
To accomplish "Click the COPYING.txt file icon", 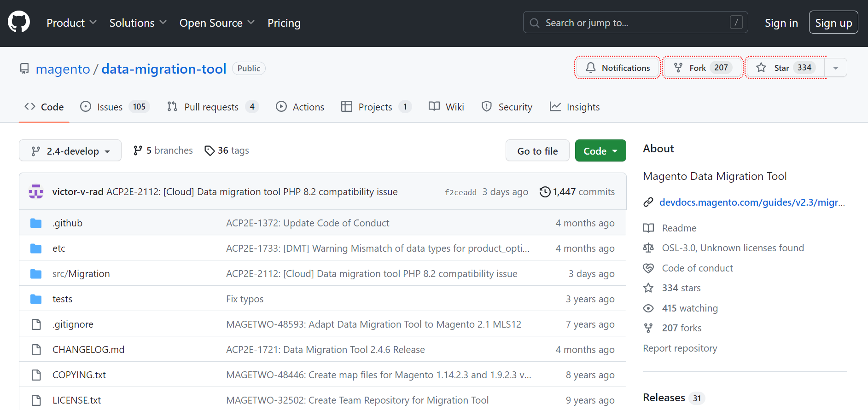I will 36,375.
